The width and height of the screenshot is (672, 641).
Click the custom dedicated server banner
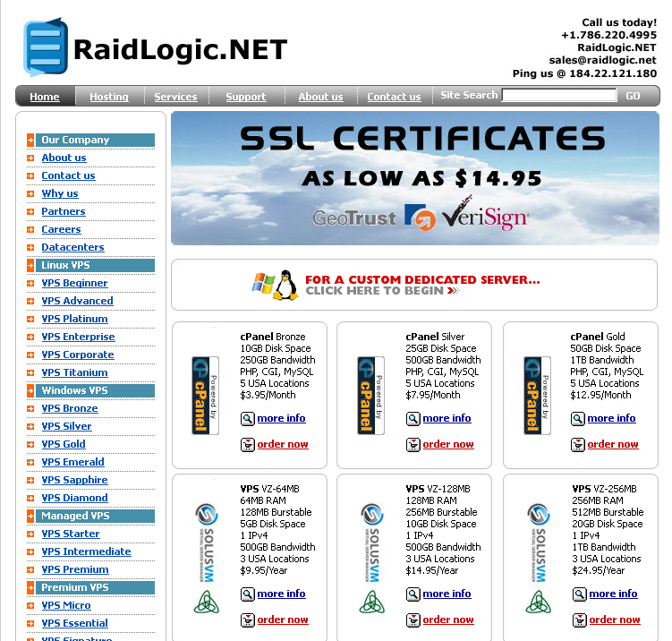coord(414,285)
